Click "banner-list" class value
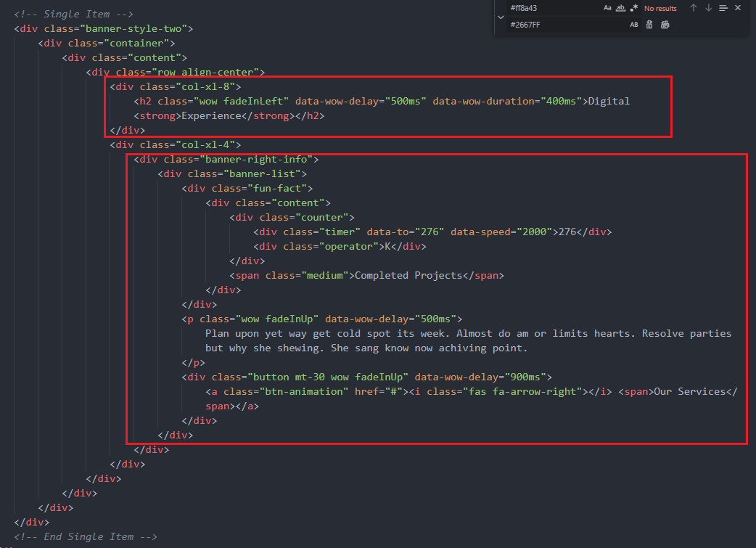 pyautogui.click(x=262, y=173)
